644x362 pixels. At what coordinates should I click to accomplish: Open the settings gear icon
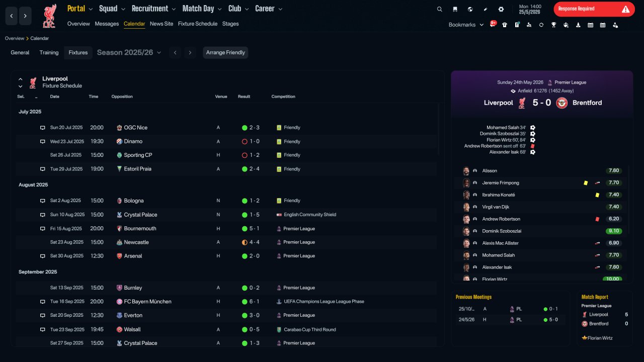(x=501, y=9)
